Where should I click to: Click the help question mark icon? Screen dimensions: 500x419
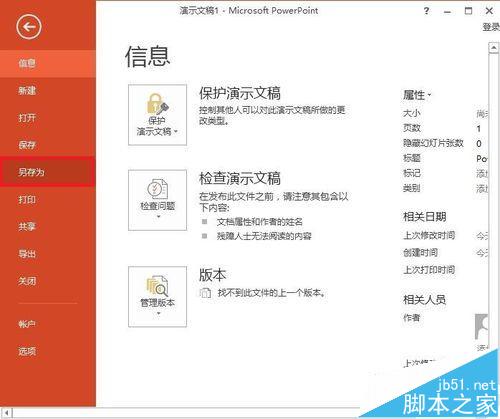[426, 11]
